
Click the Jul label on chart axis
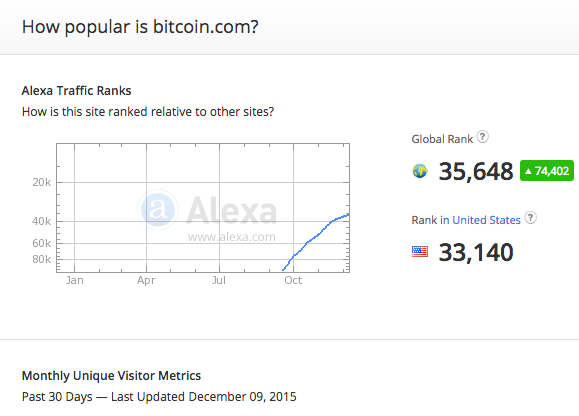(x=219, y=281)
